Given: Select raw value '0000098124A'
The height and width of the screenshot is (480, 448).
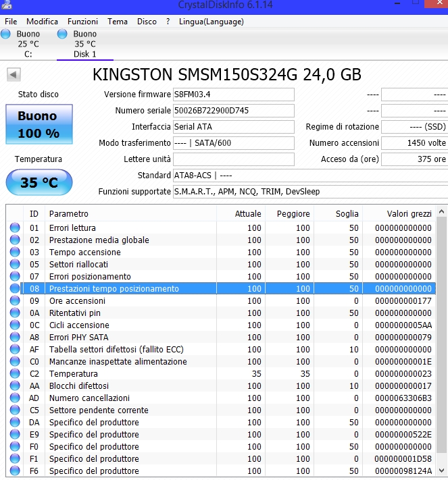Looking at the screenshot, I should (403, 471).
